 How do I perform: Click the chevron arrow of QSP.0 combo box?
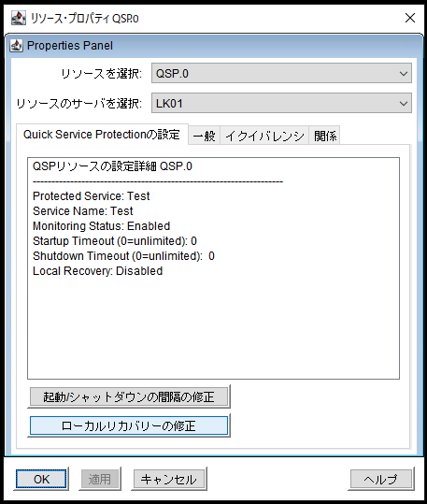tap(404, 74)
